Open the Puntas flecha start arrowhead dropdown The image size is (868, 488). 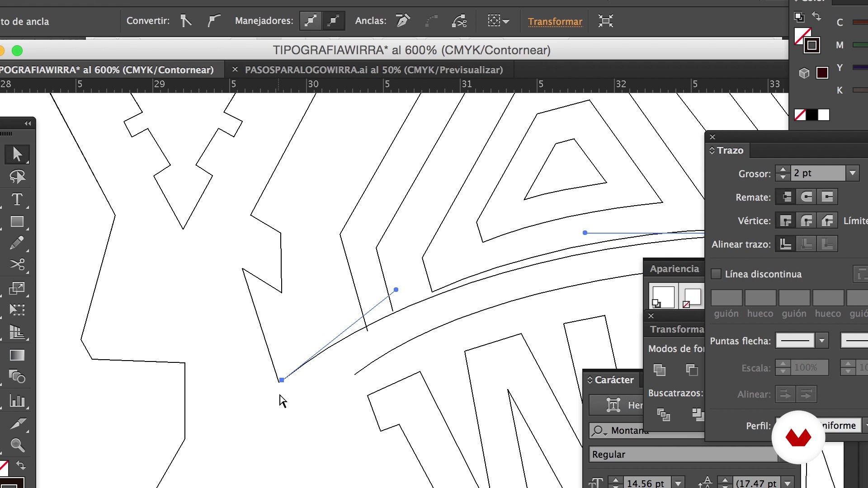822,340
